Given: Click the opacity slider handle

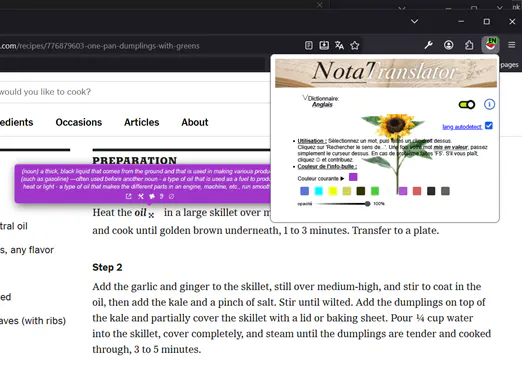Looking at the screenshot, I should [x=367, y=203].
